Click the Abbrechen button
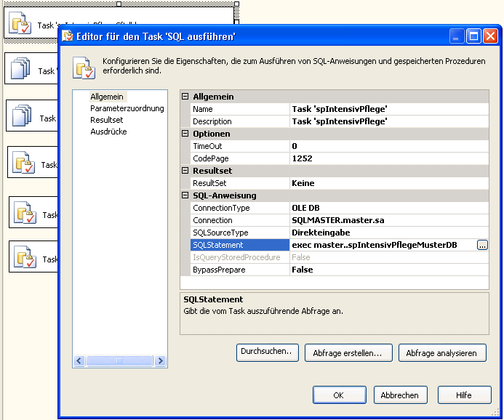 (x=401, y=395)
